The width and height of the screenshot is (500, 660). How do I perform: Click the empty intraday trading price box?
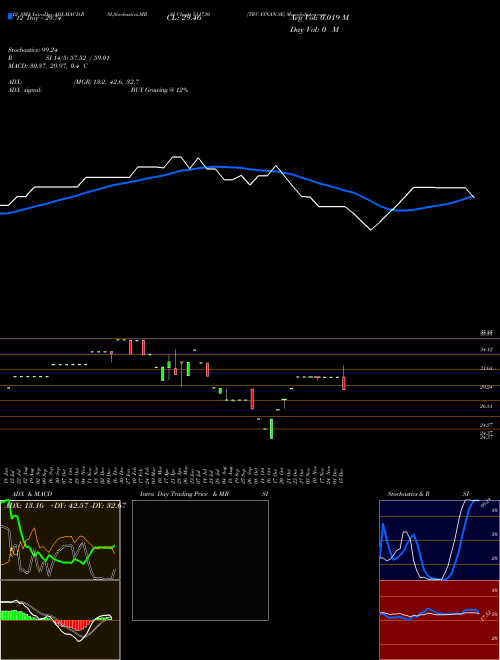[x=200, y=560]
